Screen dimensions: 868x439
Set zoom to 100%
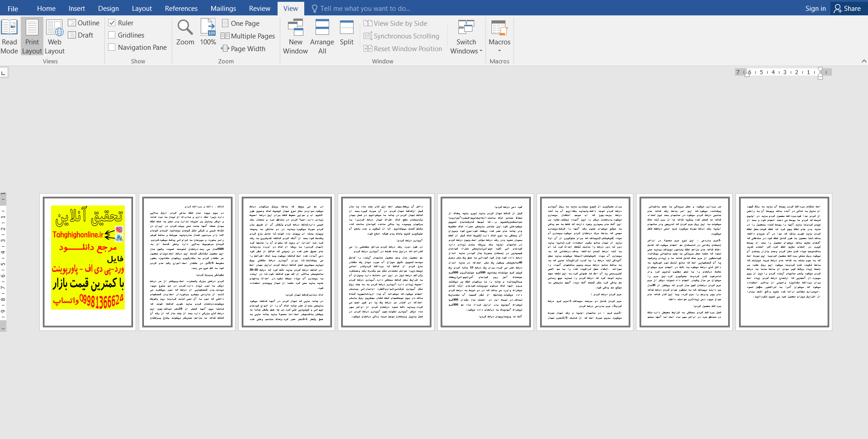(x=208, y=33)
